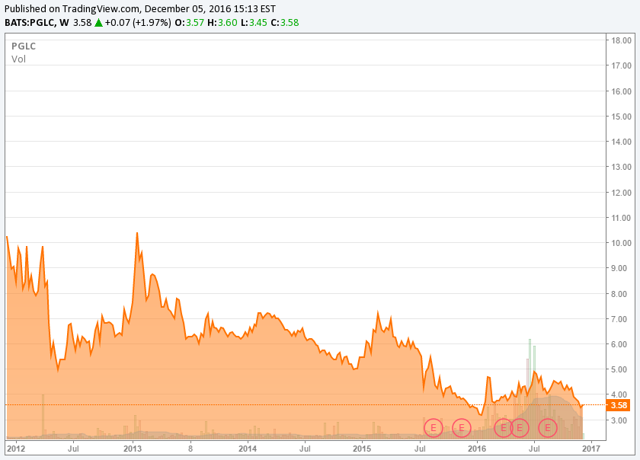The width and height of the screenshot is (640, 460).
Task: Open the earnings E marker just after Jul 2015
Action: 433,428
